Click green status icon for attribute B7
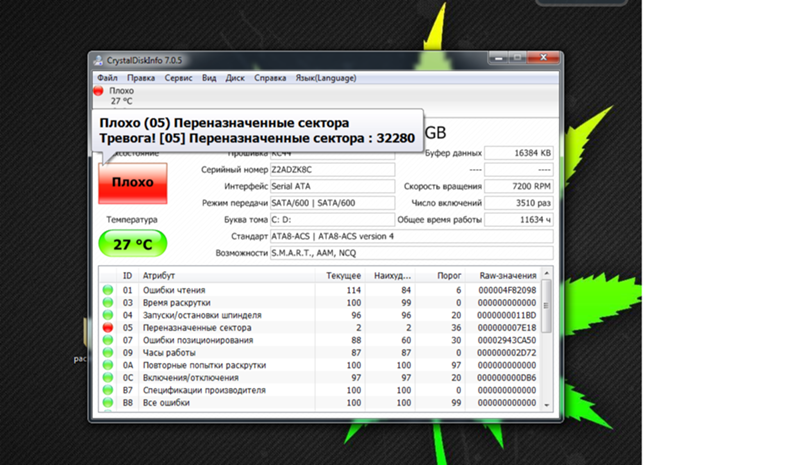Viewport: 800px width, 465px height. [108, 390]
